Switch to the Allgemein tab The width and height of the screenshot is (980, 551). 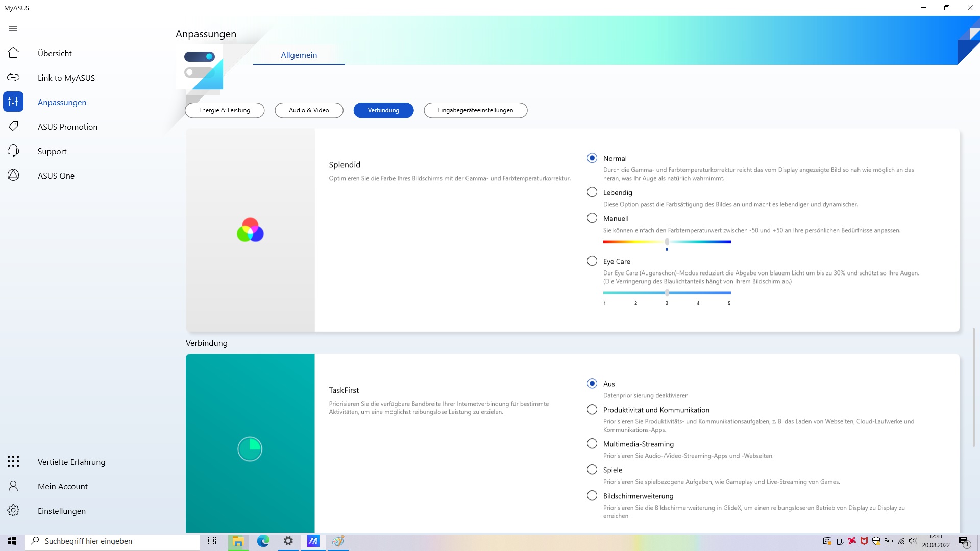point(299,55)
